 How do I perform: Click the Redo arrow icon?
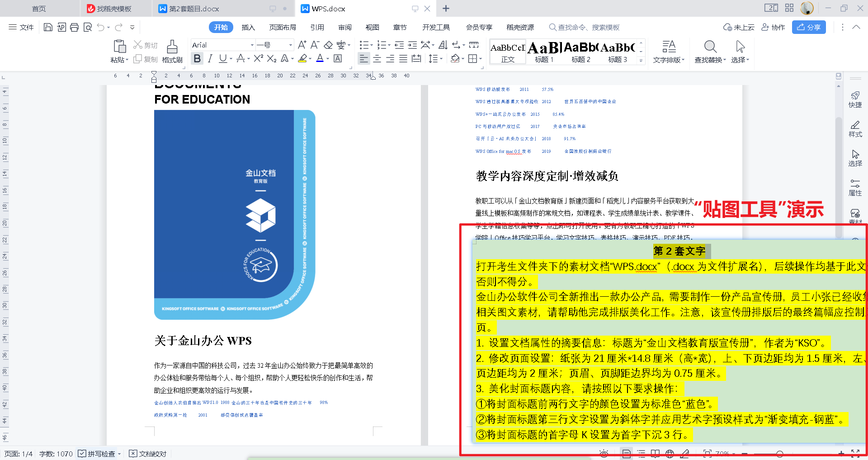[118, 27]
